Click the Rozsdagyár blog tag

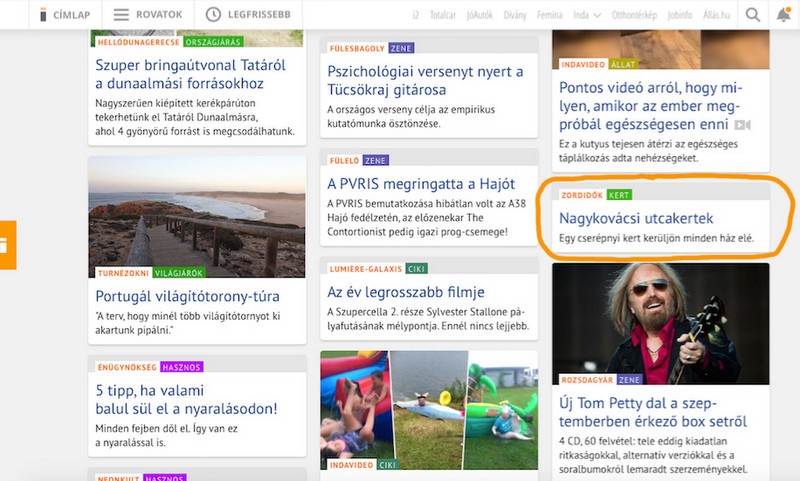coord(587,379)
